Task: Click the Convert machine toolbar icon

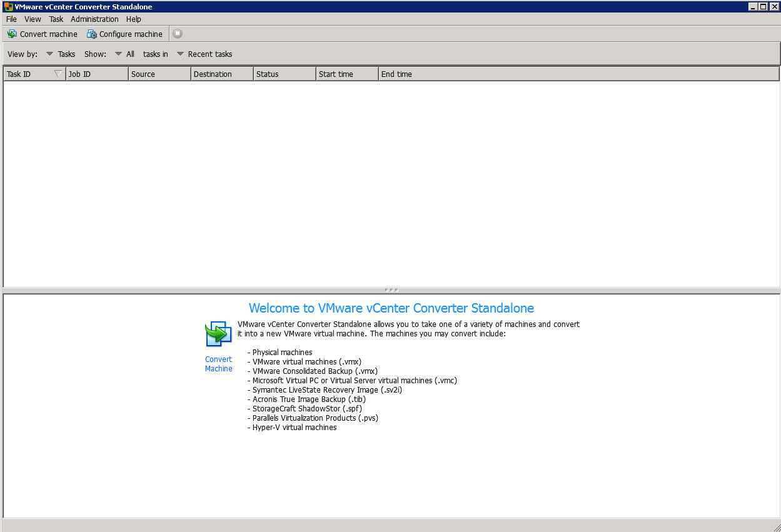Action: tap(12, 34)
